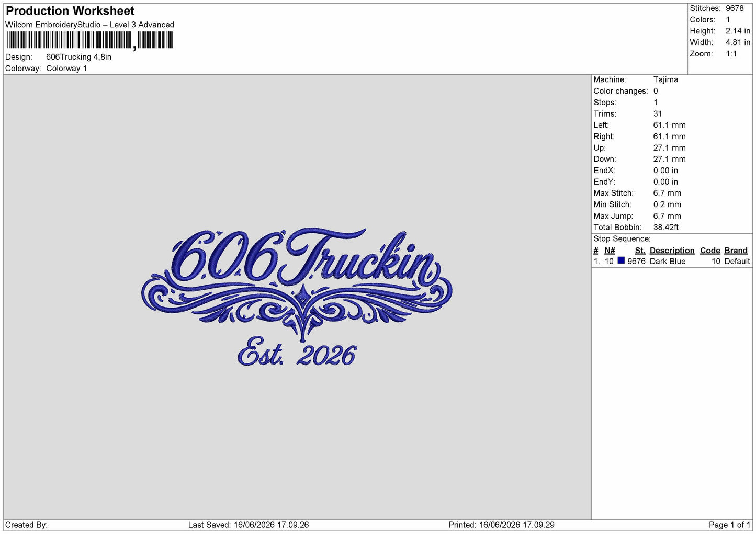The image size is (756, 534).
Task: Select 'Wilcom EmbroideryStudio – Level 3 Advanced' text
Action: [x=89, y=25]
